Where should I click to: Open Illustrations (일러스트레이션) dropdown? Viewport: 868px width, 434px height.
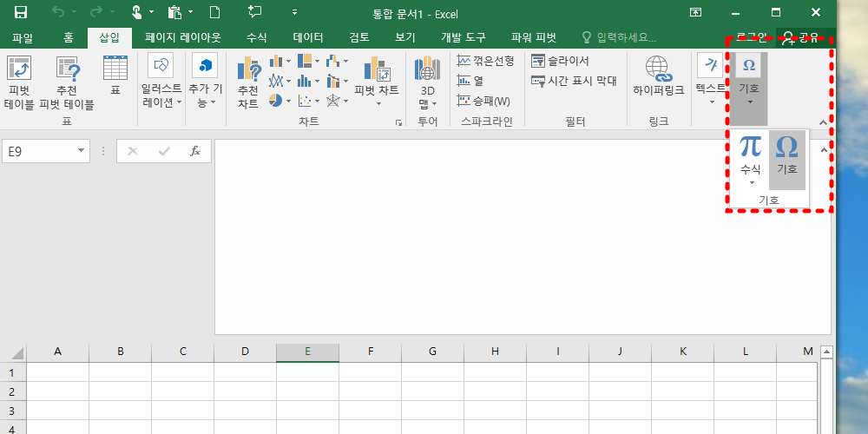[161, 82]
